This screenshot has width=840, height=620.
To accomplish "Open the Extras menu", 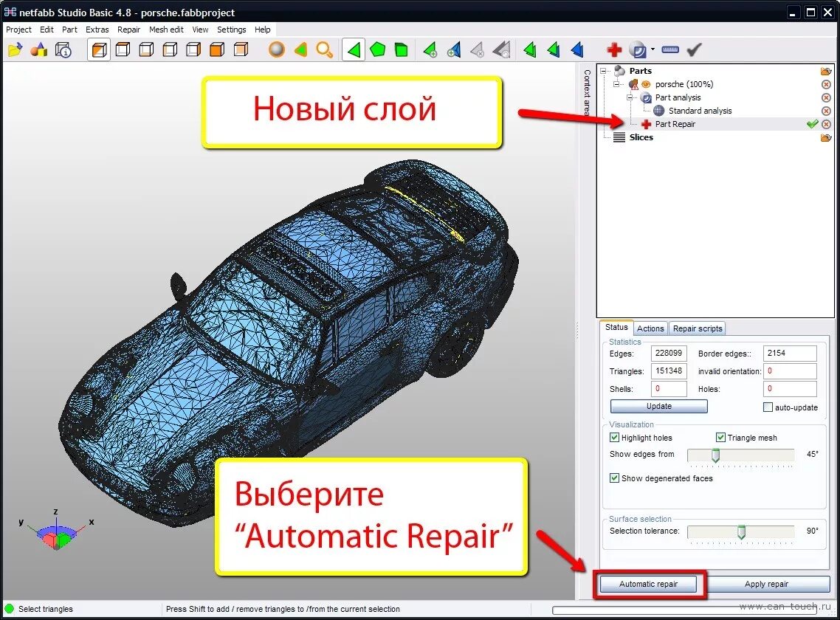I will [x=97, y=30].
